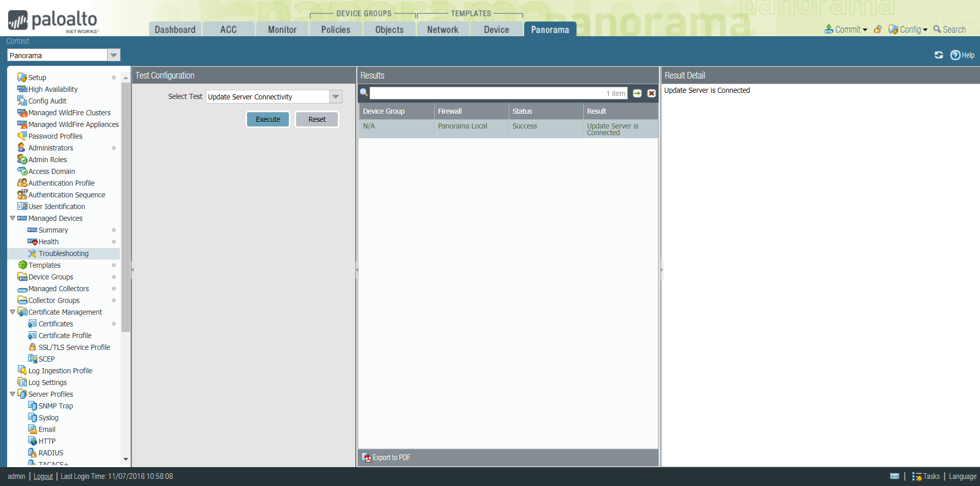
Task: Click the Templates icon in sidebar
Action: point(22,265)
